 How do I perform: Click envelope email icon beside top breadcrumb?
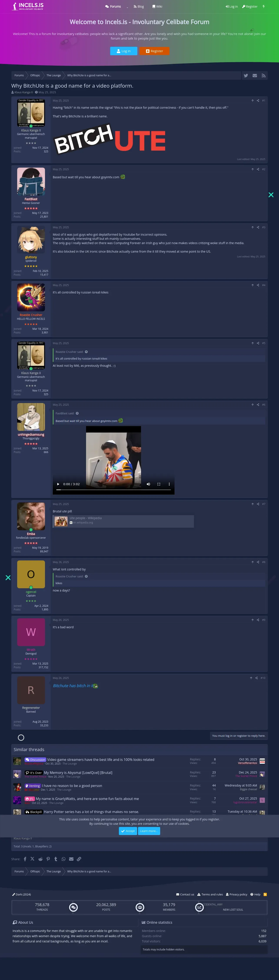tap(255, 76)
